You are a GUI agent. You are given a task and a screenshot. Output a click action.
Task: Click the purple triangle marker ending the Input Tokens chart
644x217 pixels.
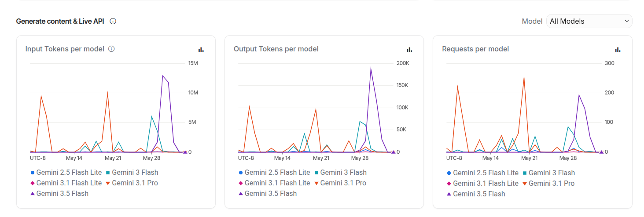[x=185, y=152]
